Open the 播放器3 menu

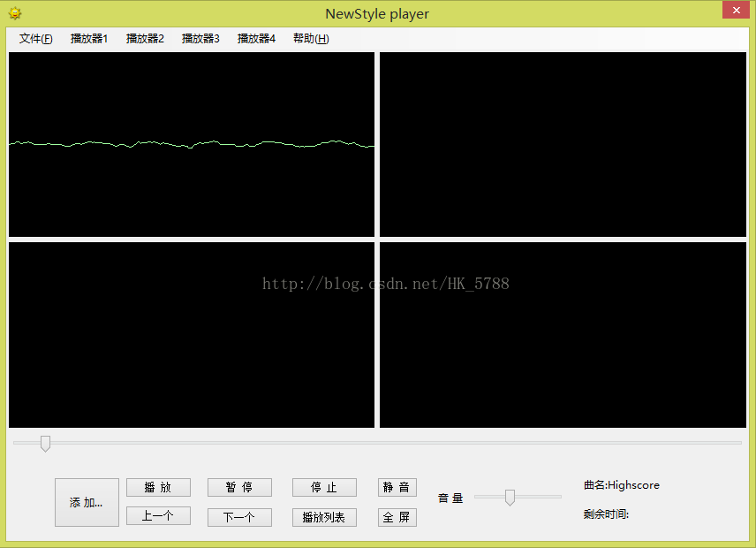point(200,39)
